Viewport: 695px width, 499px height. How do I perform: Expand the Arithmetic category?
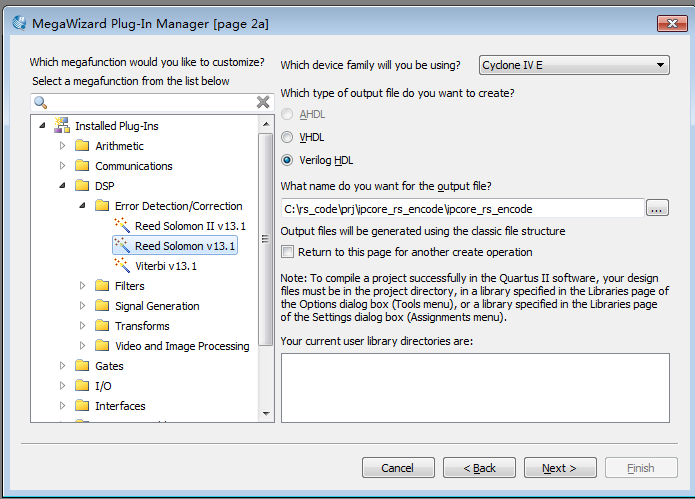click(62, 145)
